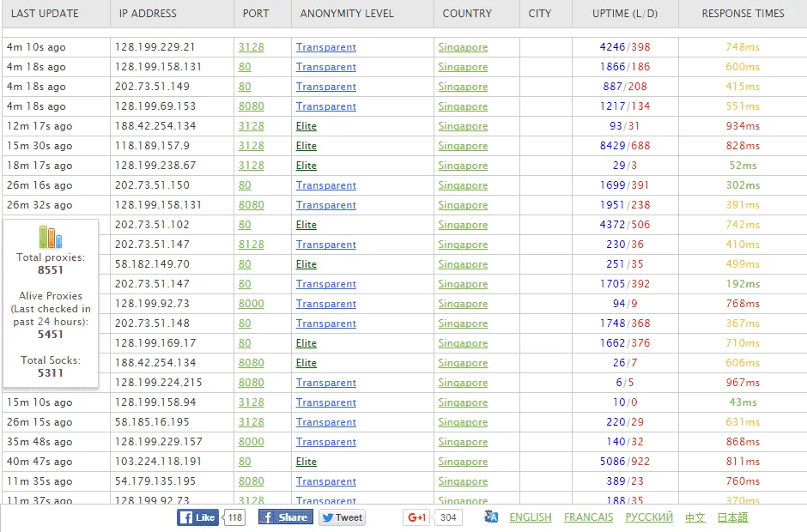Open port 3128 link for 58.185.16.195

(252, 422)
